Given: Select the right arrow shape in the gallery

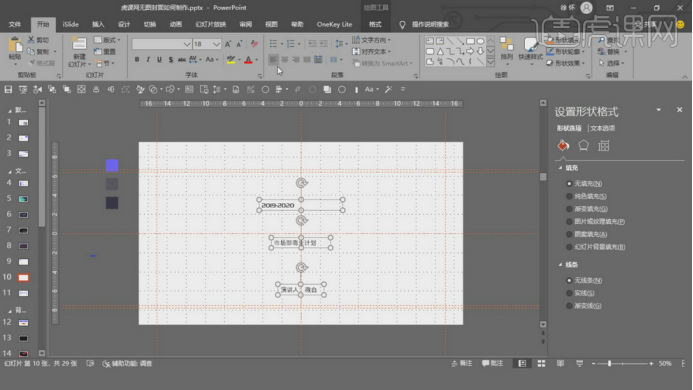Looking at the screenshot, I should tap(470, 51).
